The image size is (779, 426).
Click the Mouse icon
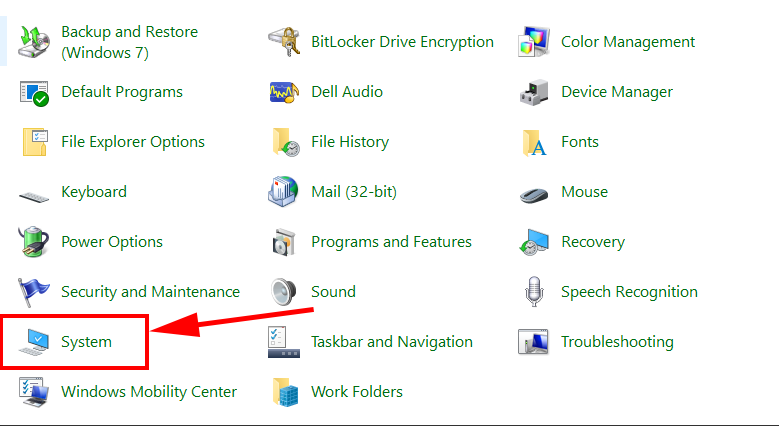coord(534,195)
